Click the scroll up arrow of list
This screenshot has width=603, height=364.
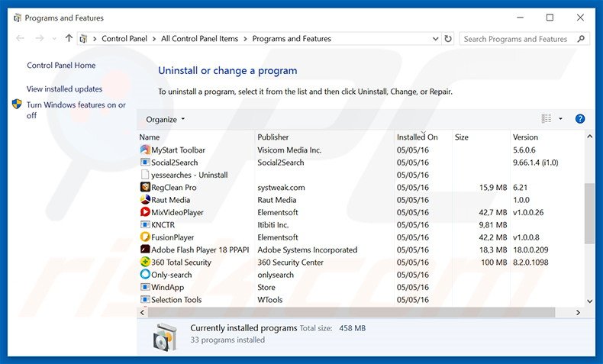pos(589,137)
